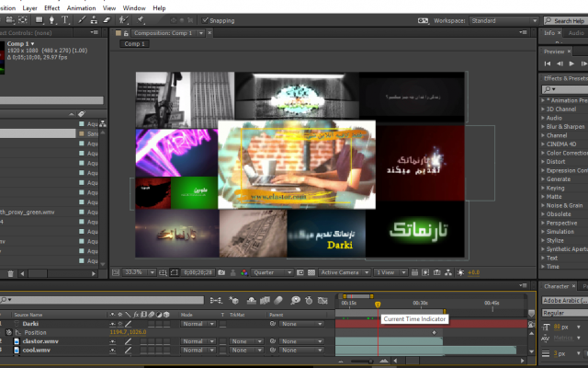Enable motion blur switch in timeline

point(277,300)
